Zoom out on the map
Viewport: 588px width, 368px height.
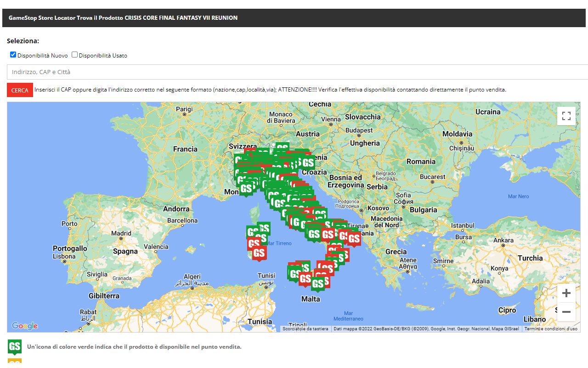pyautogui.click(x=566, y=312)
